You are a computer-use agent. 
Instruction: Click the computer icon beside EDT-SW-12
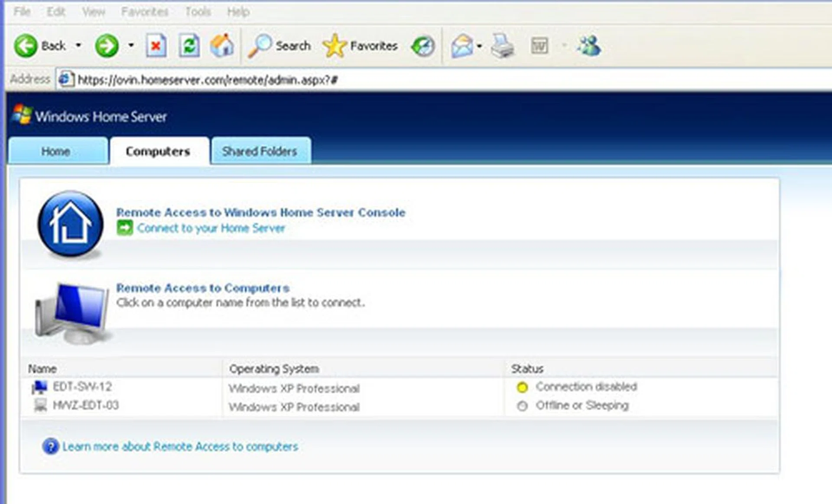point(40,387)
